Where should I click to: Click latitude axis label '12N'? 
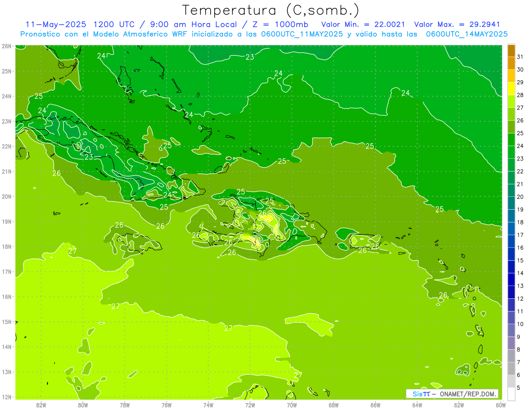(6, 397)
